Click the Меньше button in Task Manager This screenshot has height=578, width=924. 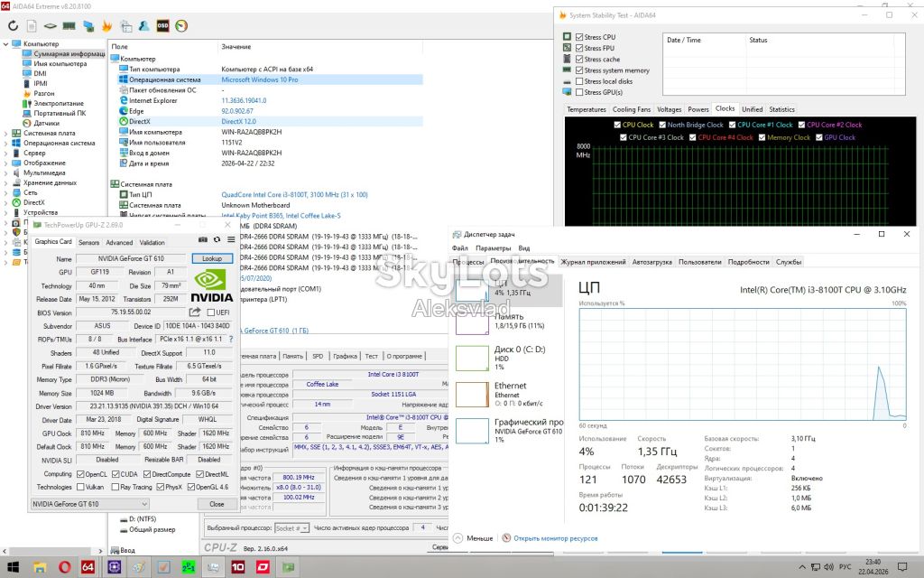pyautogui.click(x=474, y=538)
